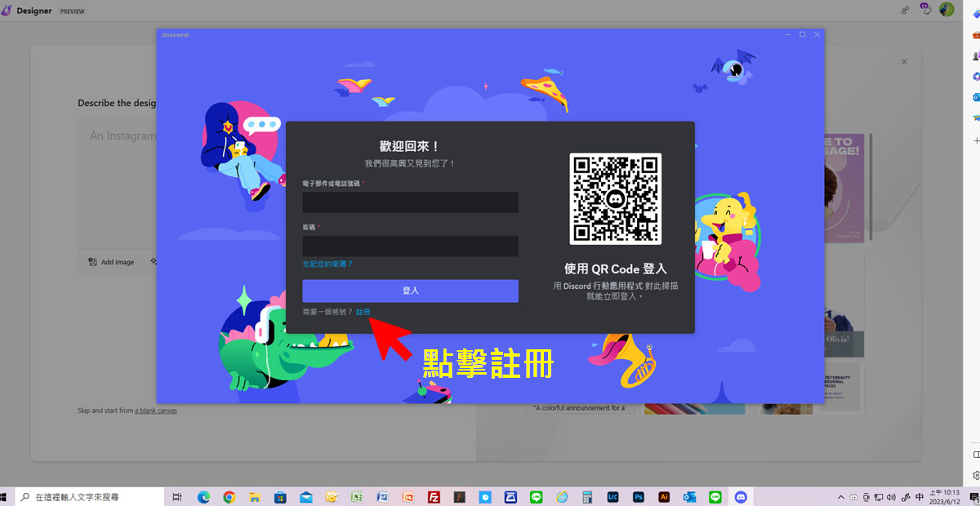
Task: Open Designer notifications bell icon
Action: 925,9
